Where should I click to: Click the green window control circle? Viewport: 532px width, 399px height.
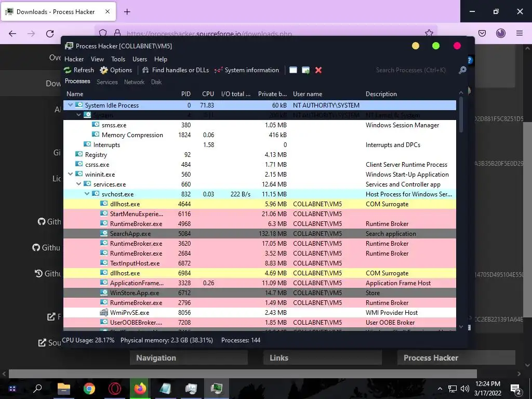coord(436,46)
